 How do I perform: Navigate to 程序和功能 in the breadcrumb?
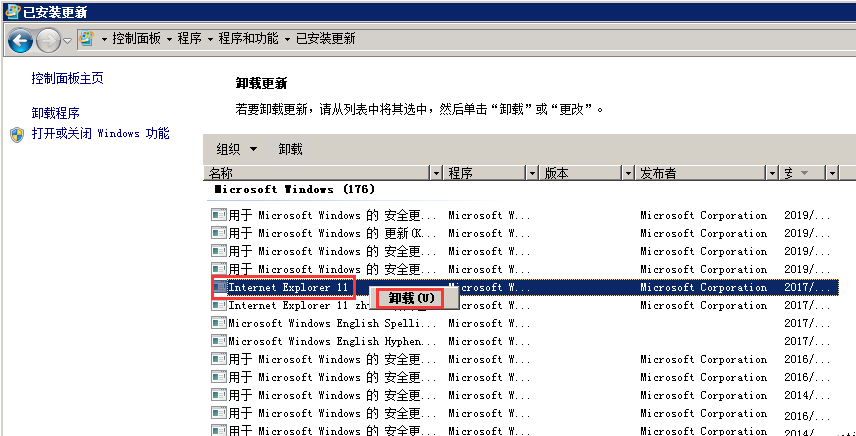[248, 39]
